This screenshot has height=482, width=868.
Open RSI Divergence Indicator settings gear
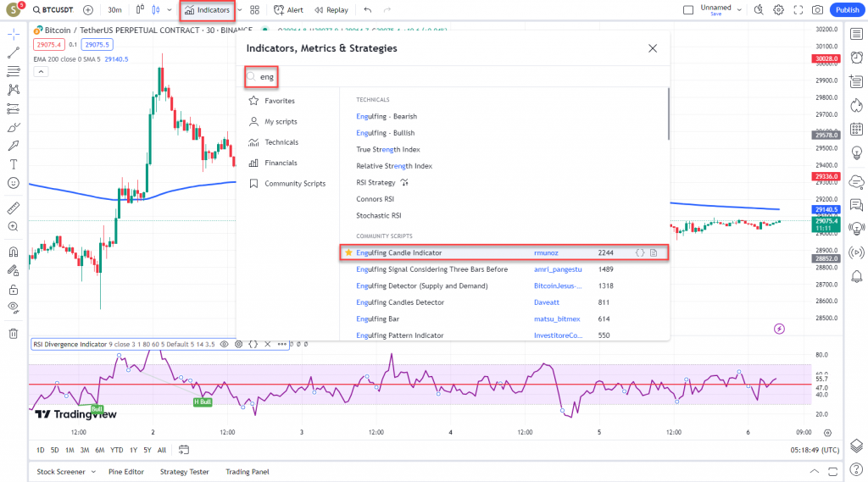pyautogui.click(x=238, y=344)
